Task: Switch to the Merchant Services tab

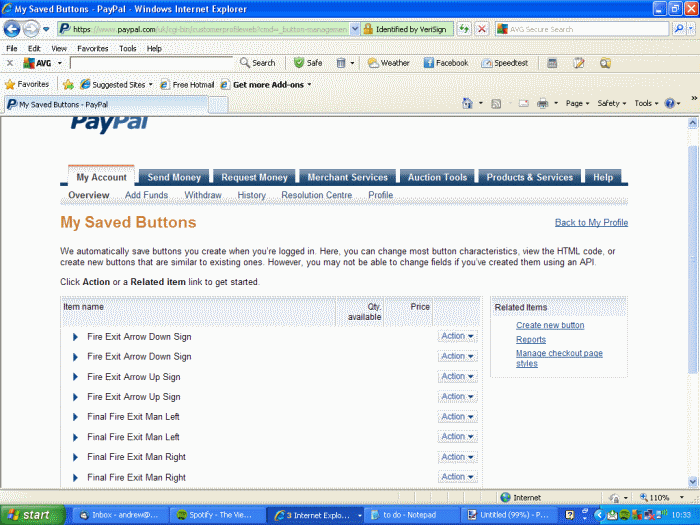Action: (347, 177)
